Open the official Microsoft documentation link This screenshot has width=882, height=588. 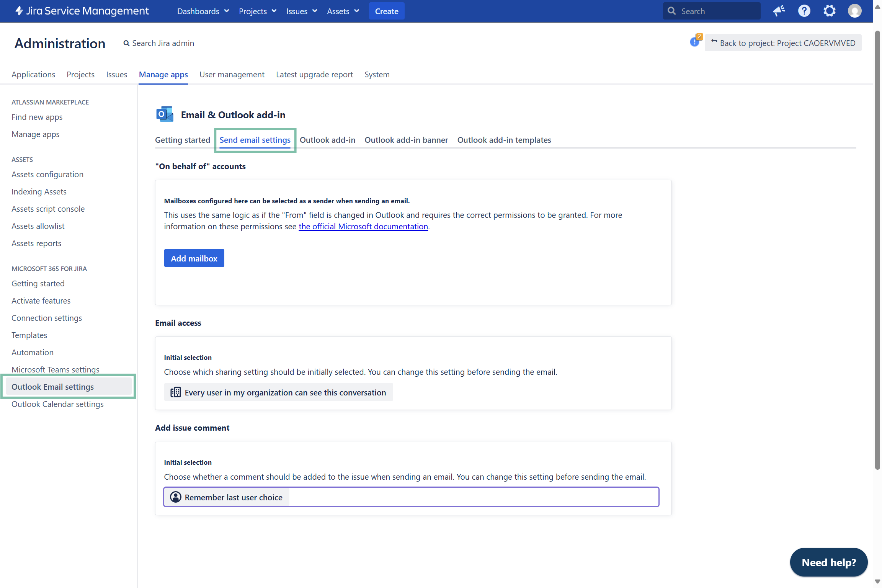363,227
